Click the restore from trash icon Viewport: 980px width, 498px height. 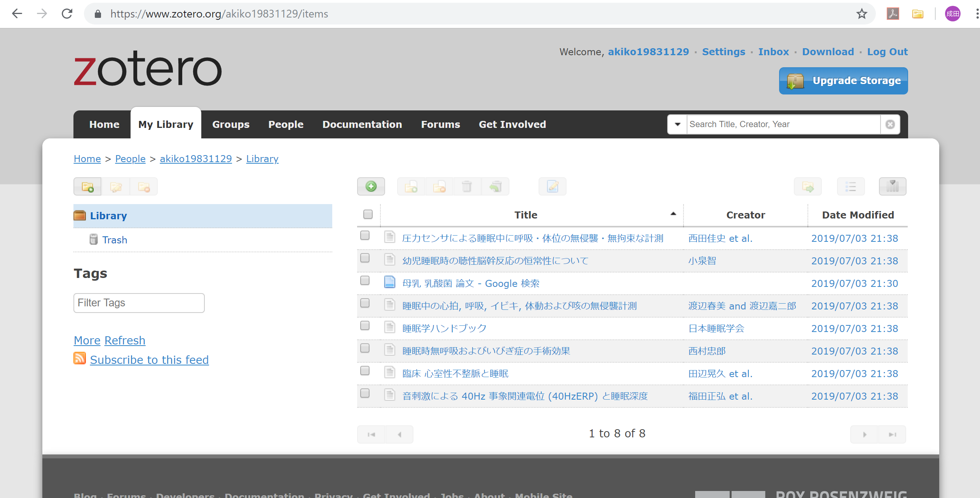click(495, 187)
